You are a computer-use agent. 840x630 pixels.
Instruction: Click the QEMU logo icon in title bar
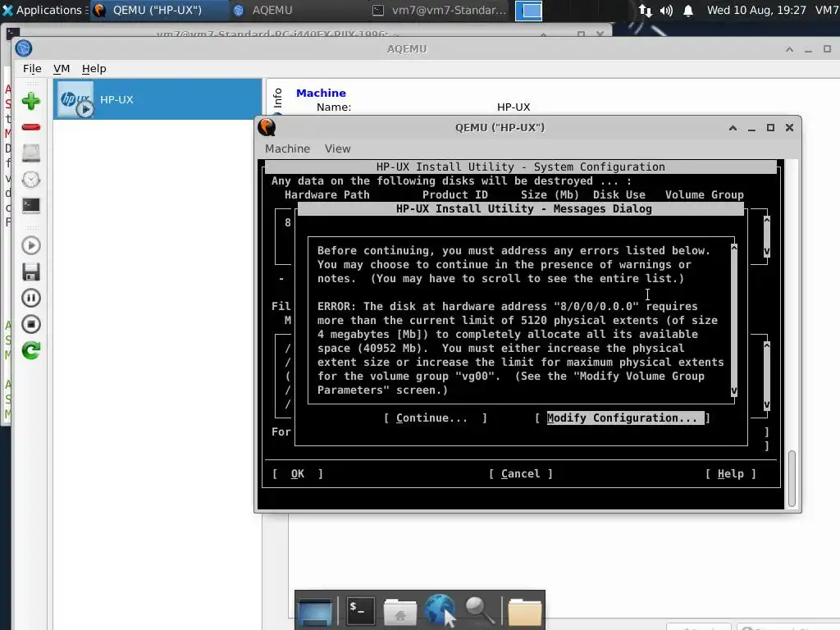click(267, 127)
